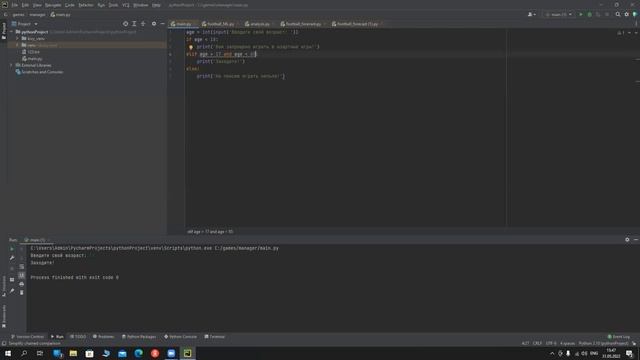This screenshot has height=360, width=640.
Task: Open the TODO tool window
Action: tap(78, 337)
